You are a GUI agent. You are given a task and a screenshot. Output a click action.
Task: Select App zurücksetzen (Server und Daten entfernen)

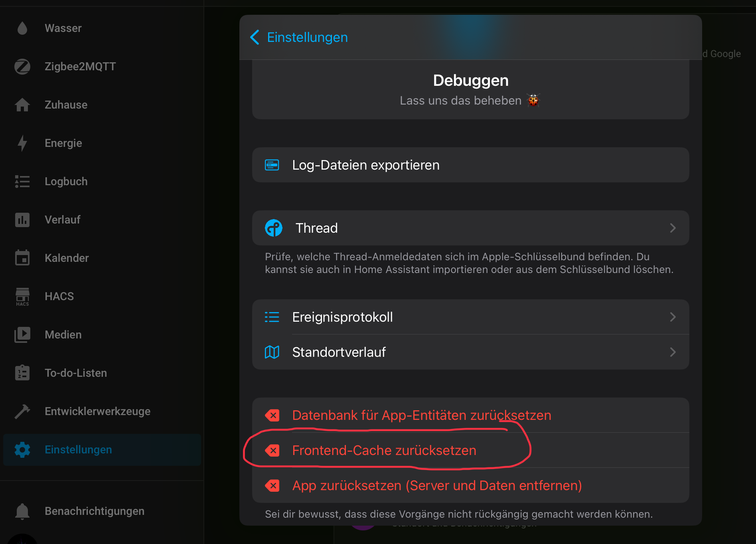470,485
